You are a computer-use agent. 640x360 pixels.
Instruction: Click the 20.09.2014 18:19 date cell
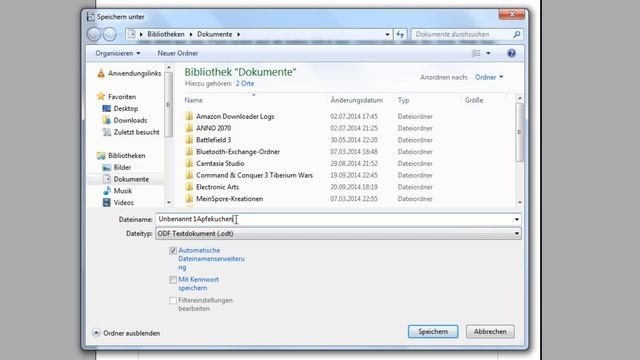click(x=354, y=187)
